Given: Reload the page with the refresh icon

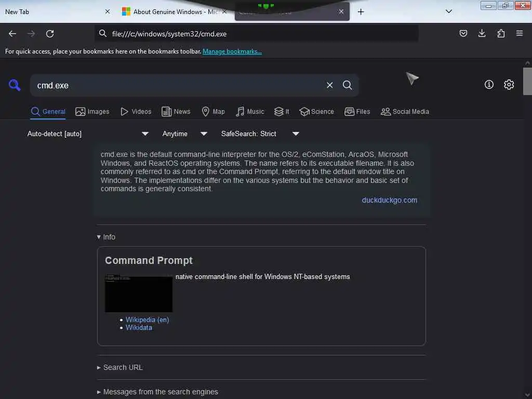Looking at the screenshot, I should click(50, 34).
